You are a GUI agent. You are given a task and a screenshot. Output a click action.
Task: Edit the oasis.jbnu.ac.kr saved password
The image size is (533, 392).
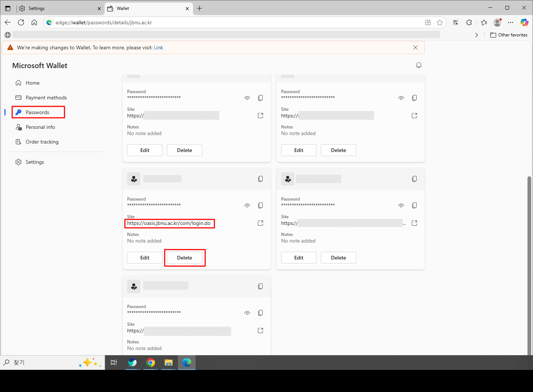(x=145, y=258)
